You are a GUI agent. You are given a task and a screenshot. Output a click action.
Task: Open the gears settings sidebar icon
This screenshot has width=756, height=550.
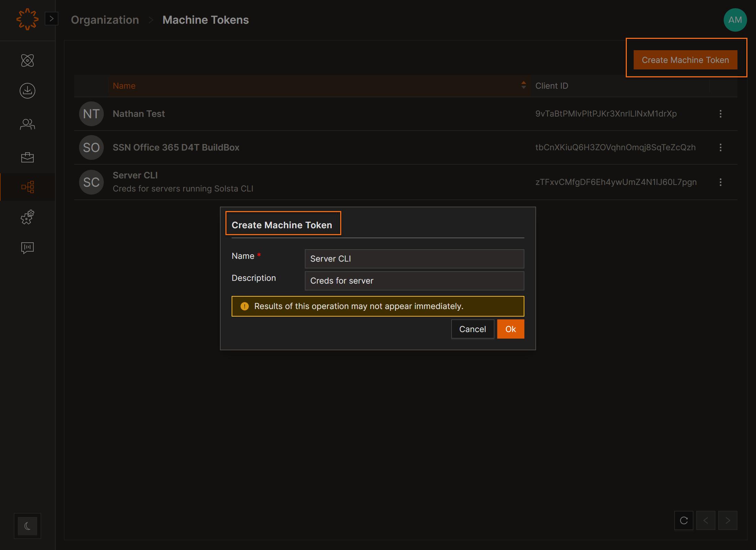pos(27,217)
